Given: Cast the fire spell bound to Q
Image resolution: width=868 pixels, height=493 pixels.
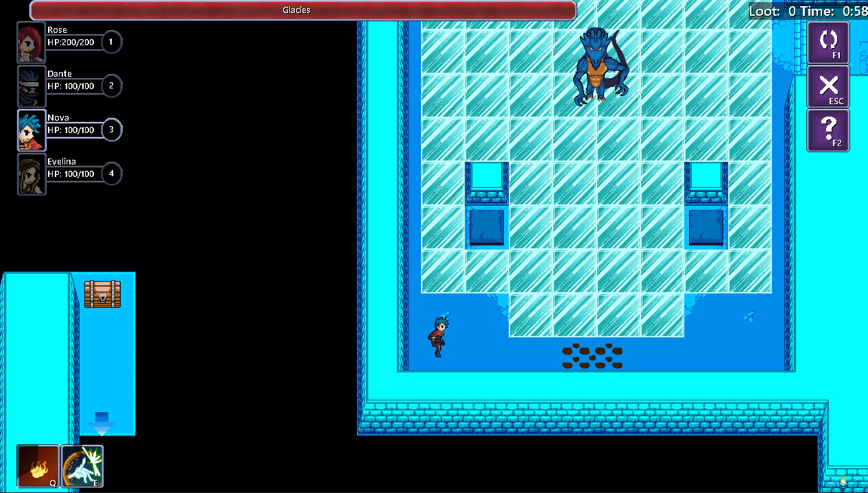Looking at the screenshot, I should [x=38, y=466].
